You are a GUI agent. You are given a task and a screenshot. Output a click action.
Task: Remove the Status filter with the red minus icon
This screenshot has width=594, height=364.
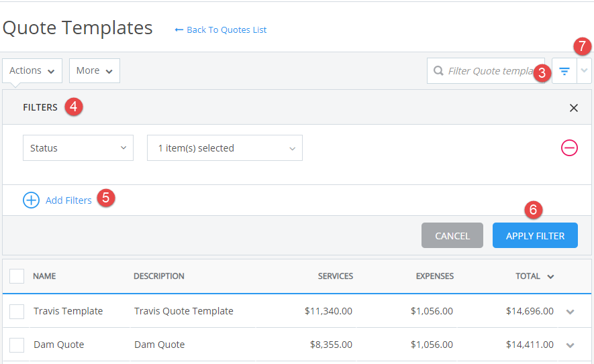point(569,147)
